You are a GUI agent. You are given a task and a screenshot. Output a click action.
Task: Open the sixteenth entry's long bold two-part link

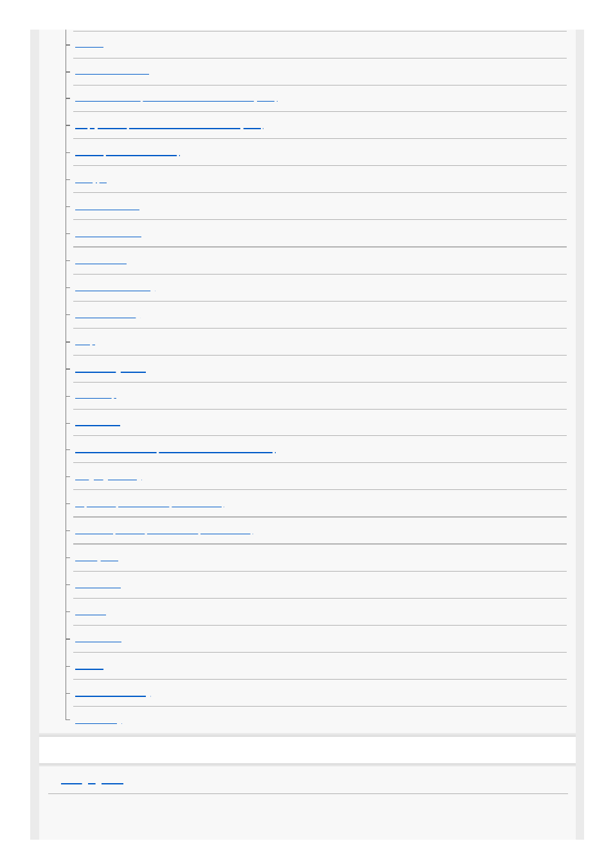click(175, 451)
